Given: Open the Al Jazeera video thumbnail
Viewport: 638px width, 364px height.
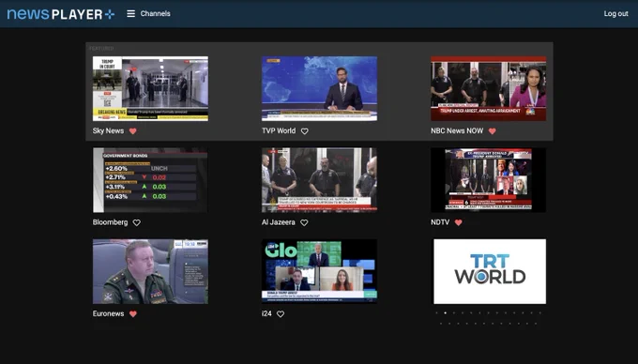Looking at the screenshot, I should point(319,180).
